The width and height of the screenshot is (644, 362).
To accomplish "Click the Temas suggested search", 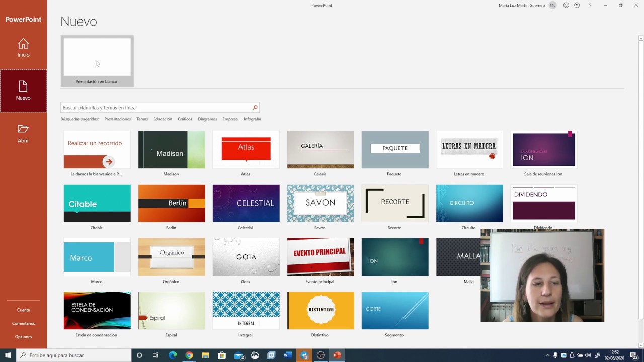I will [x=142, y=119].
